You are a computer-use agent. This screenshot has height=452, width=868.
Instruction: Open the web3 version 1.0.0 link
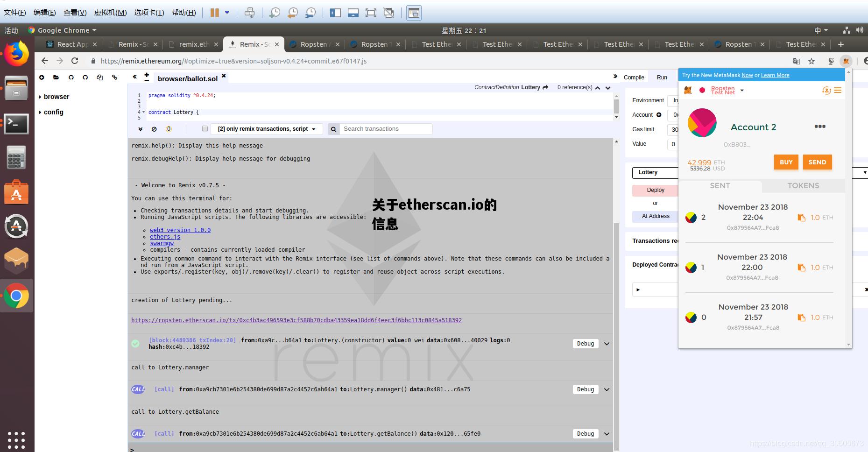(x=180, y=230)
